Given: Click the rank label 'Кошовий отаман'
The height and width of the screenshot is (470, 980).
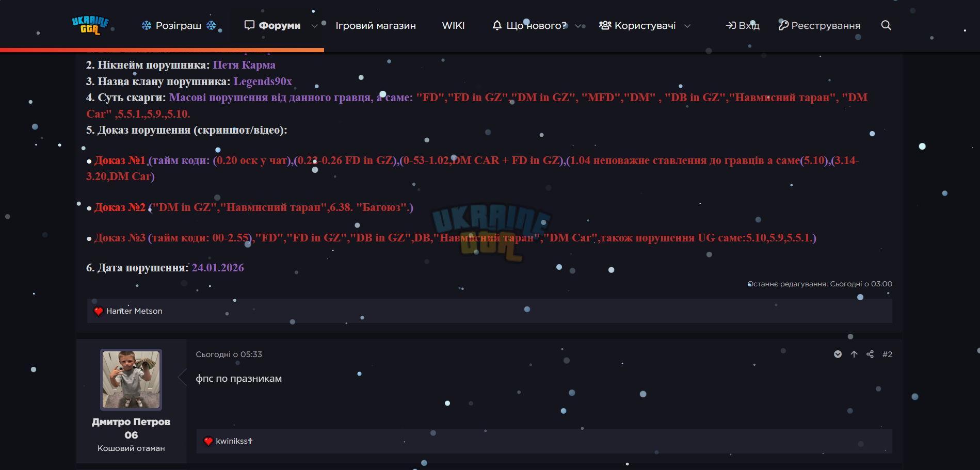Looking at the screenshot, I should pyautogui.click(x=131, y=448).
